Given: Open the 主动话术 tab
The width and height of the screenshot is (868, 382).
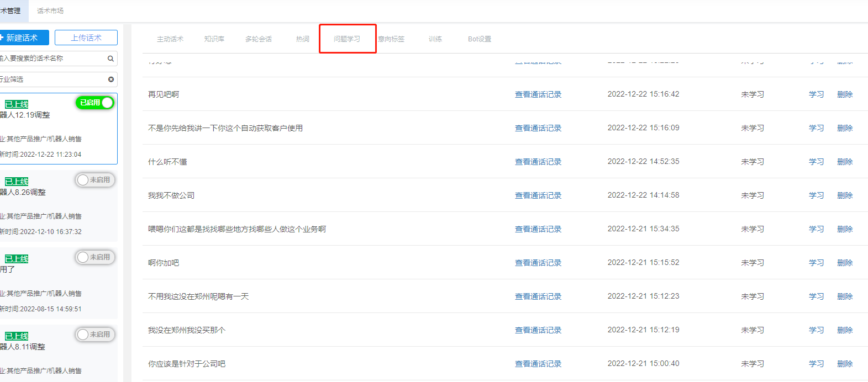Looking at the screenshot, I should tap(170, 39).
